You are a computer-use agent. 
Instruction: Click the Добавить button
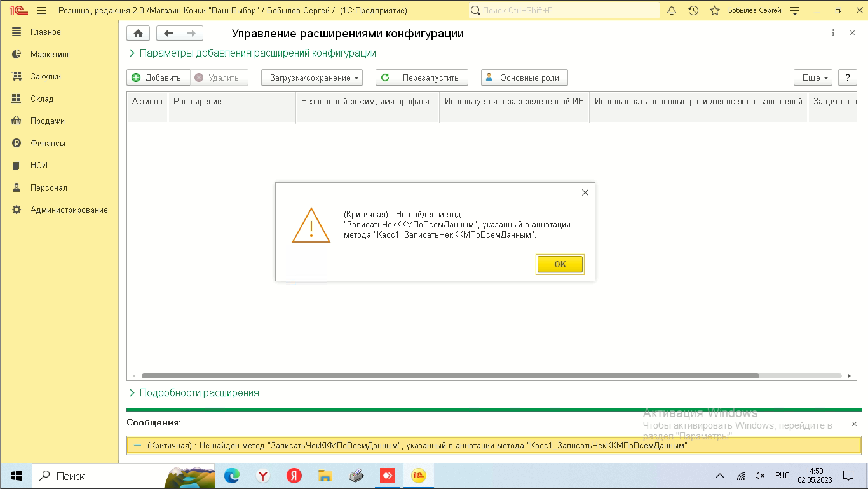158,77
